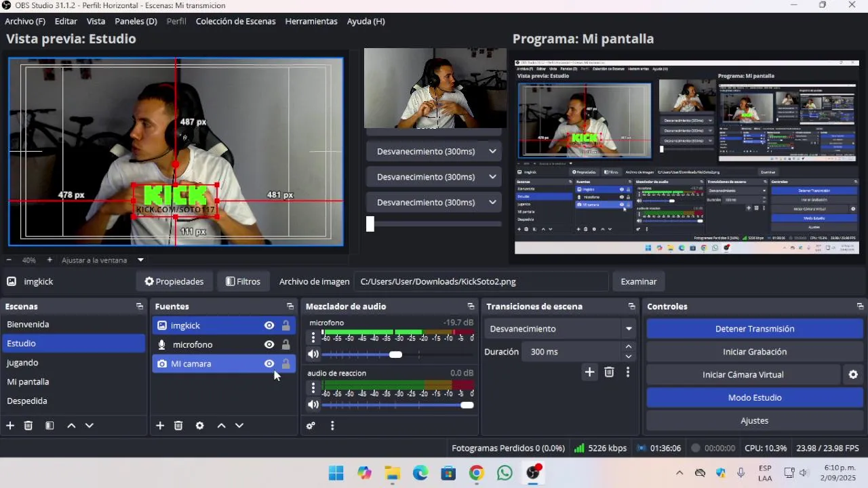
Task: Move source up arrow in Fuentes
Action: tap(221, 426)
